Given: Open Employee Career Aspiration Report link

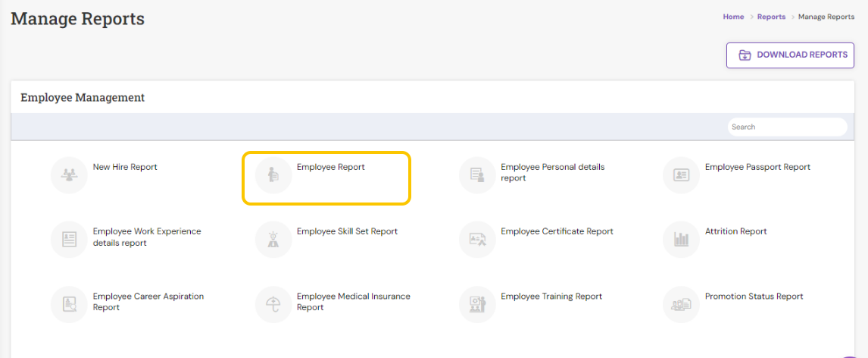Looking at the screenshot, I should coord(148,302).
